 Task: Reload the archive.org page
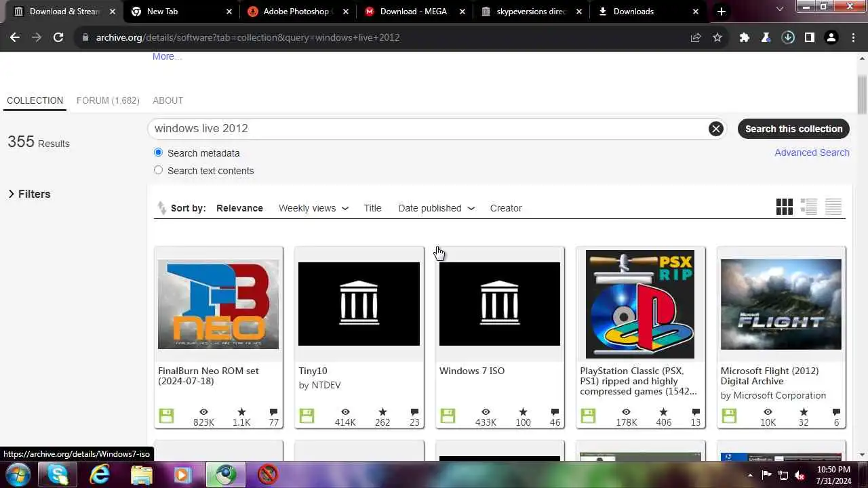tap(58, 37)
